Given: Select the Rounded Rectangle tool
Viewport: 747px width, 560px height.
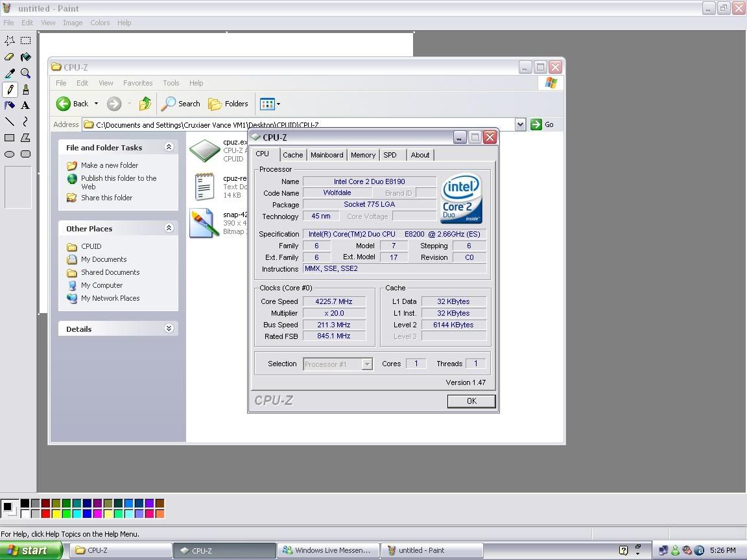Looking at the screenshot, I should (x=25, y=154).
